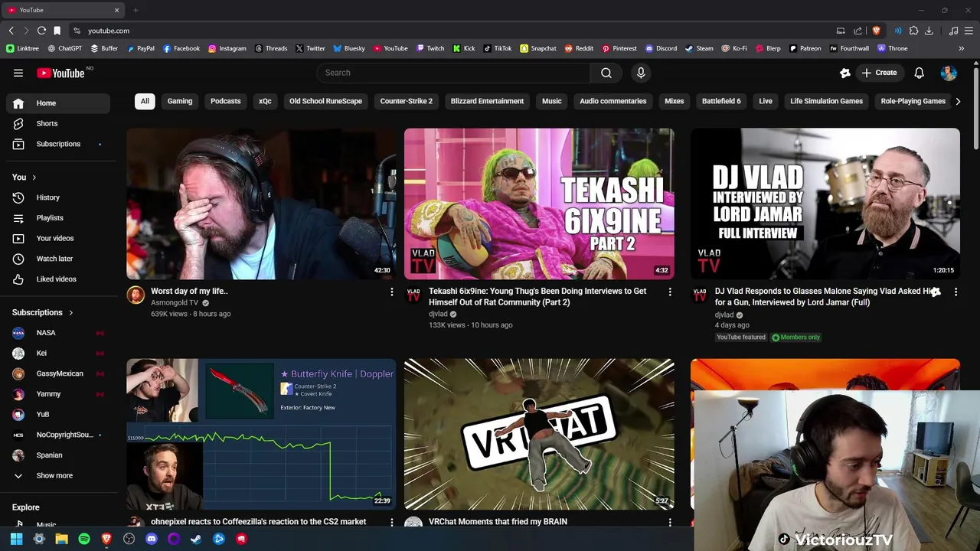This screenshot has width=980, height=551.
Task: Expand the You section chevron
Action: coord(34,178)
